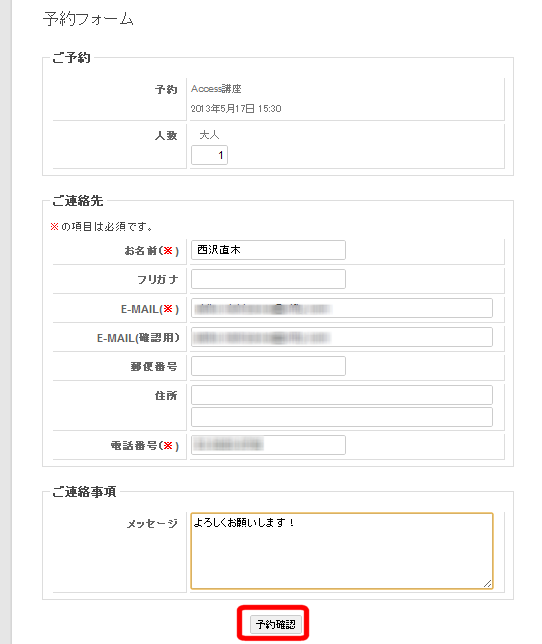Click the E-MAIL(確認用) confirmation field
Screen dimensions: 542x644
[342, 337]
